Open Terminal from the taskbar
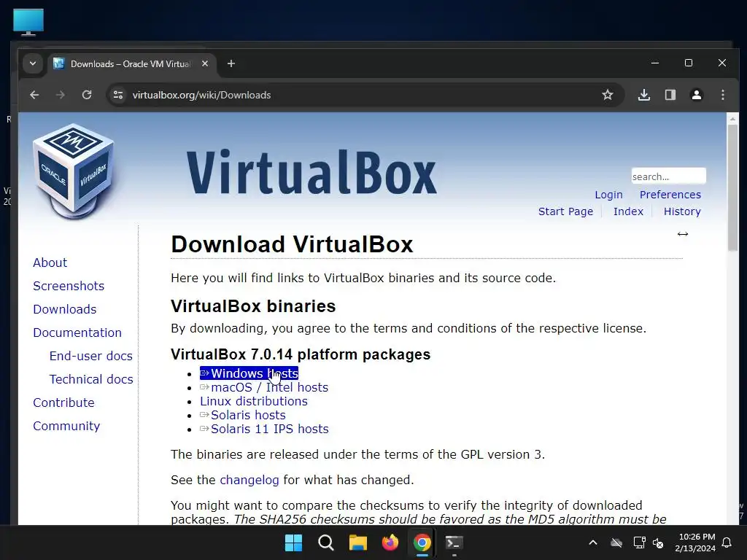This screenshot has width=747, height=560. click(454, 542)
